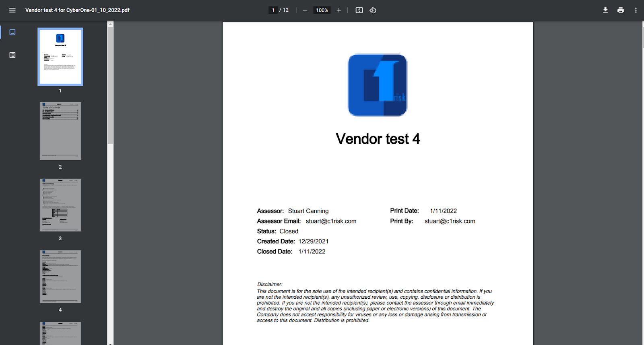The height and width of the screenshot is (345, 644).
Task: Click the Created Date 12/29/2021
Action: [314, 241]
